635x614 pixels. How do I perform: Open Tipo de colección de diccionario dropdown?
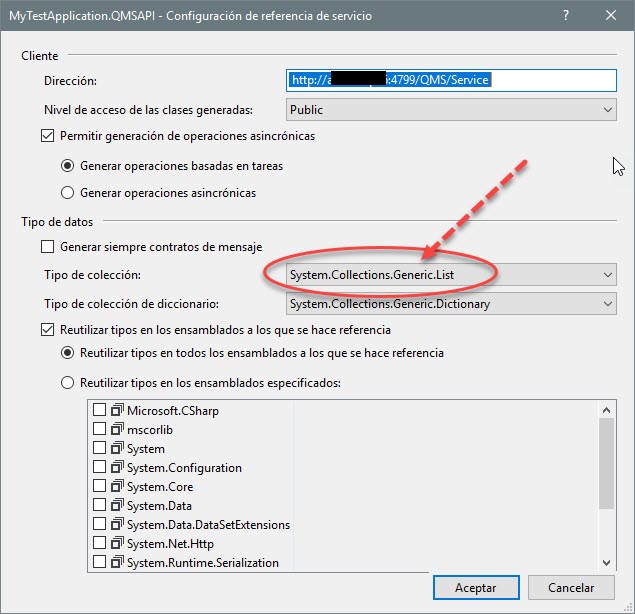tap(451, 304)
